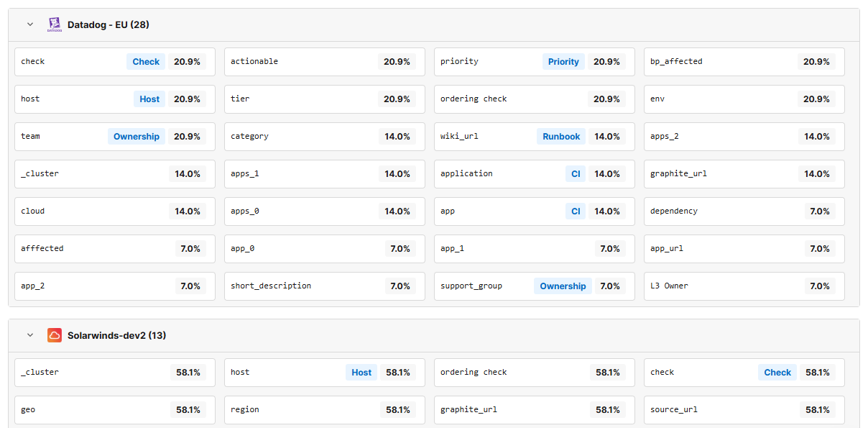Select the Host badge on the host field
This screenshot has height=428, width=868.
click(149, 99)
